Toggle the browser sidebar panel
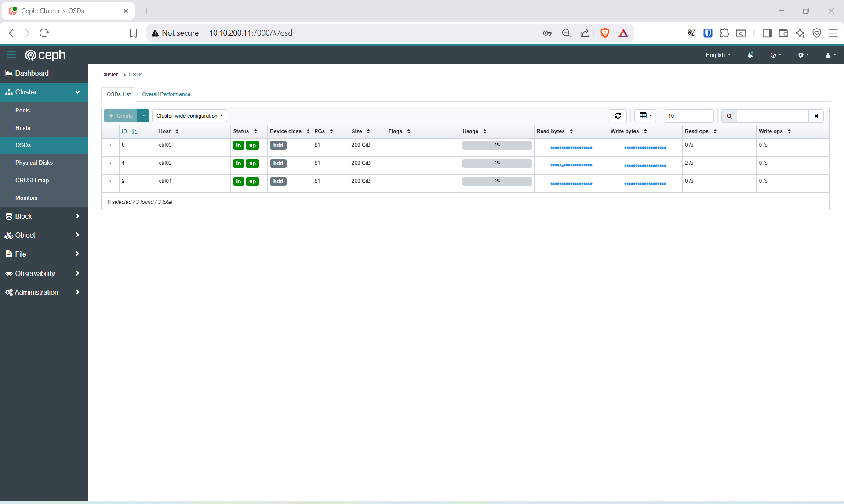Screen dimensions: 844x504 tap(767, 33)
